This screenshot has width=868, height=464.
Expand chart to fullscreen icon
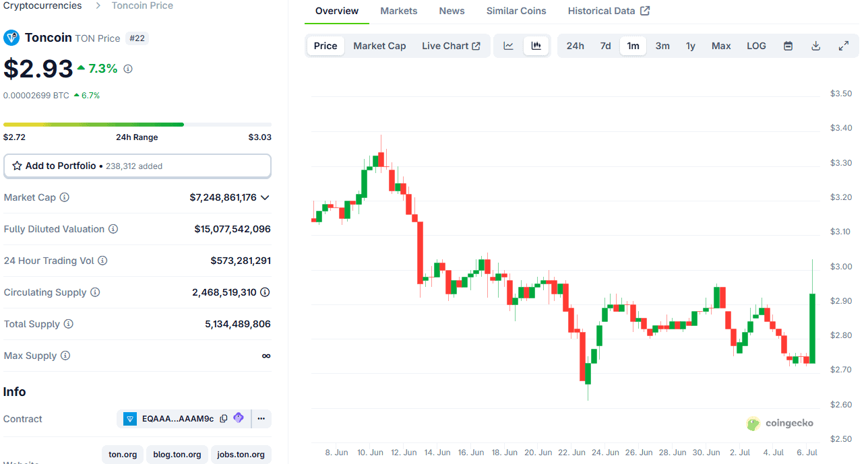[x=843, y=46]
